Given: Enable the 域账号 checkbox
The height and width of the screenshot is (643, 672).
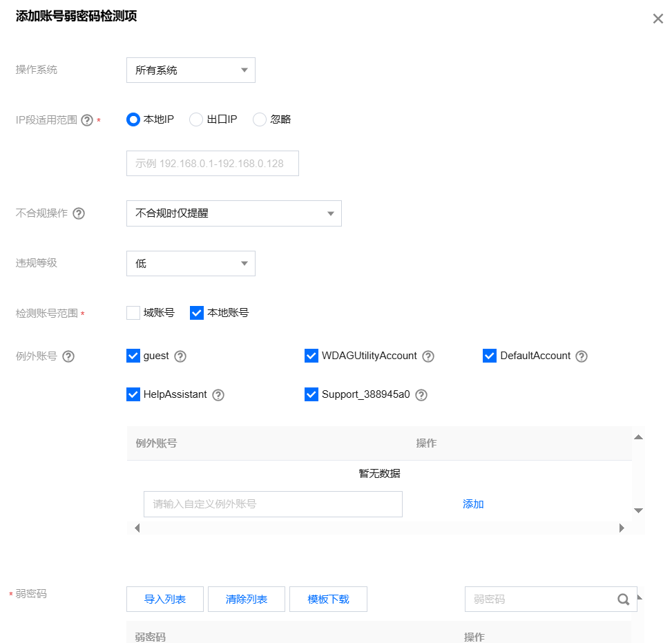Looking at the screenshot, I should 133,313.
